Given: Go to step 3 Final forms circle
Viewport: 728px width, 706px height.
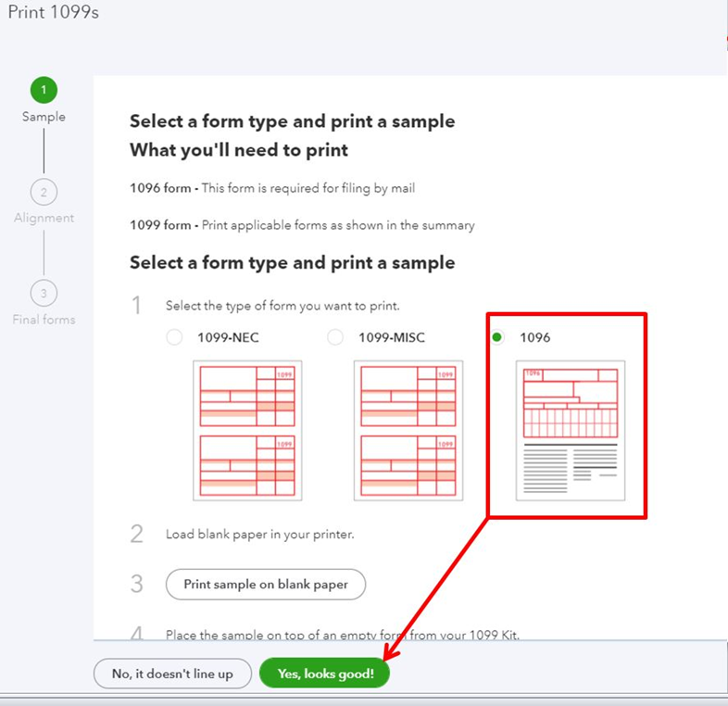Looking at the screenshot, I should 44,293.
